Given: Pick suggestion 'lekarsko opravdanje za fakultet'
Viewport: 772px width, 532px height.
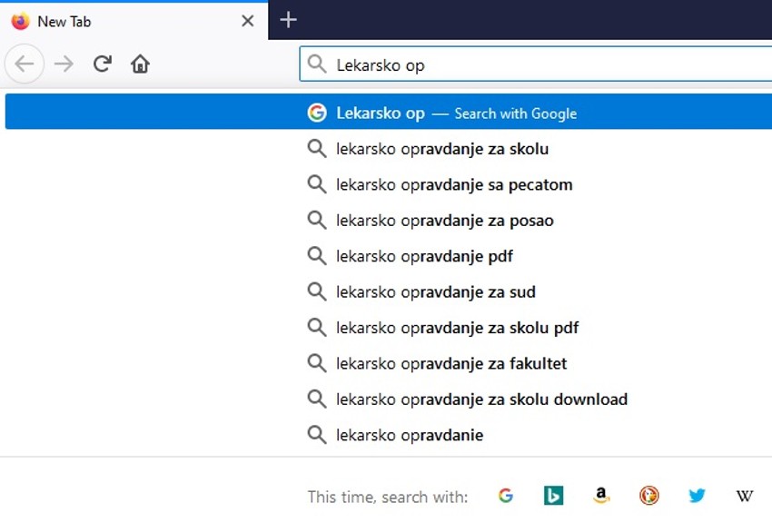Looking at the screenshot, I should (x=451, y=363).
